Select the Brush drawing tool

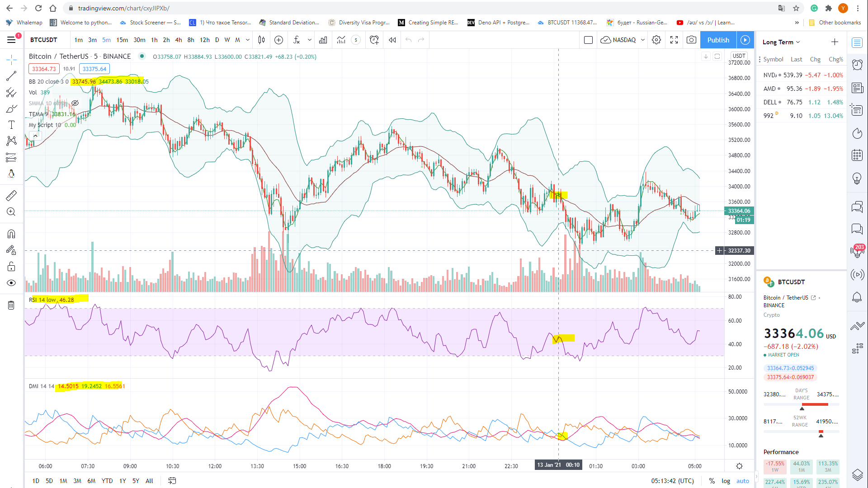(x=11, y=108)
